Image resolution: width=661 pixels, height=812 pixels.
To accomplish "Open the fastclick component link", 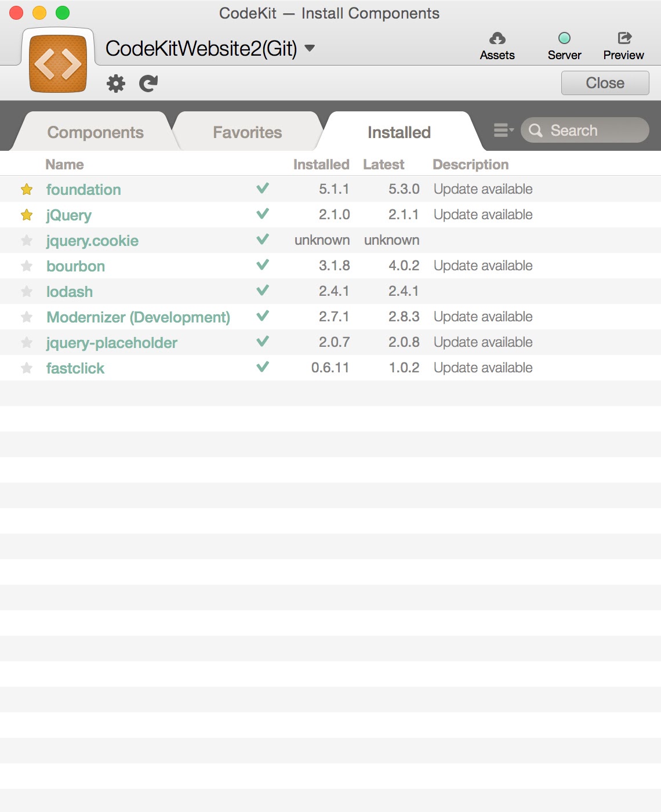I will point(75,368).
